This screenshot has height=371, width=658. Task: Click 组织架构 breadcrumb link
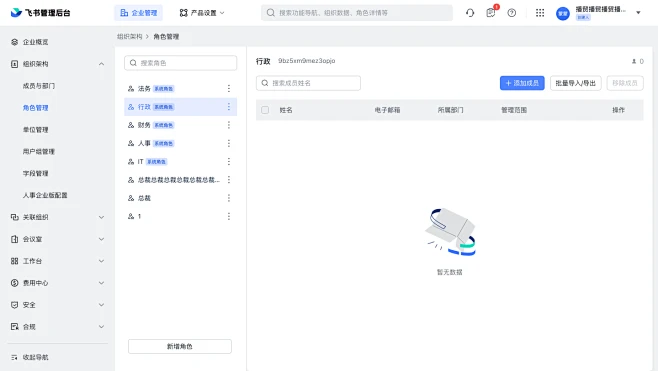point(129,37)
